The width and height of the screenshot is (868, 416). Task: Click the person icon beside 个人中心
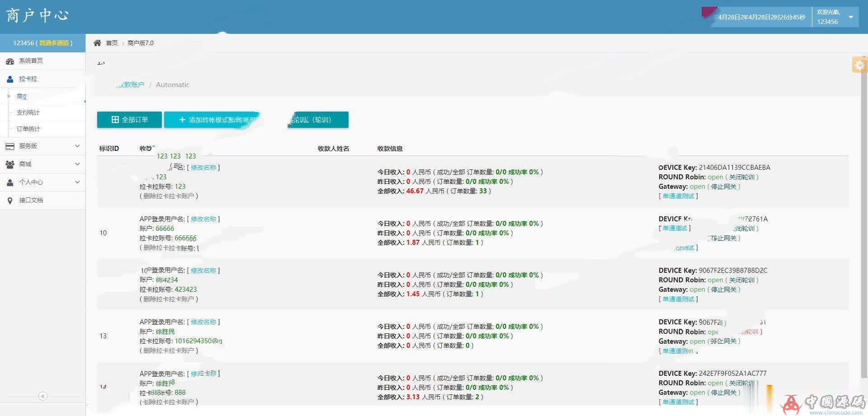[10, 182]
